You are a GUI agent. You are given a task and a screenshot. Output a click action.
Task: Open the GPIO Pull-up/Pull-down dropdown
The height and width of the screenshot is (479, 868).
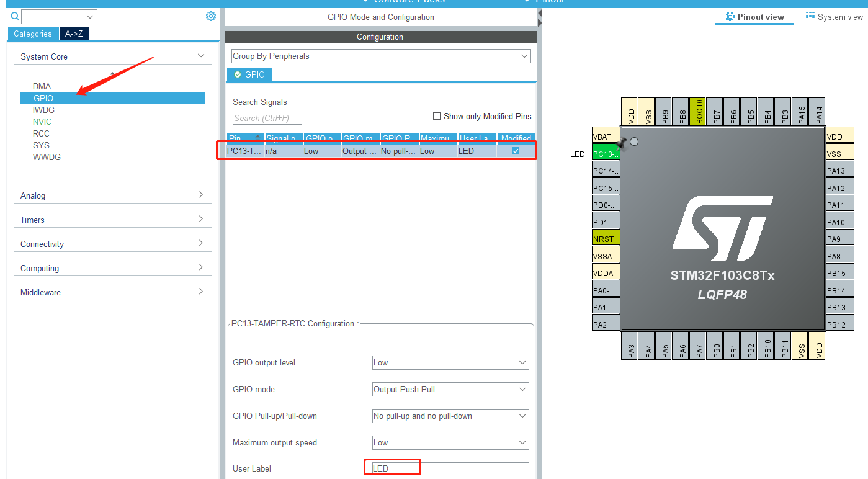point(450,416)
